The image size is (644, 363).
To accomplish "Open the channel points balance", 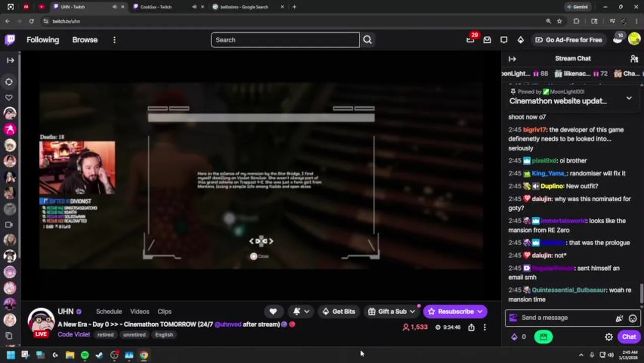I will 519,337.
